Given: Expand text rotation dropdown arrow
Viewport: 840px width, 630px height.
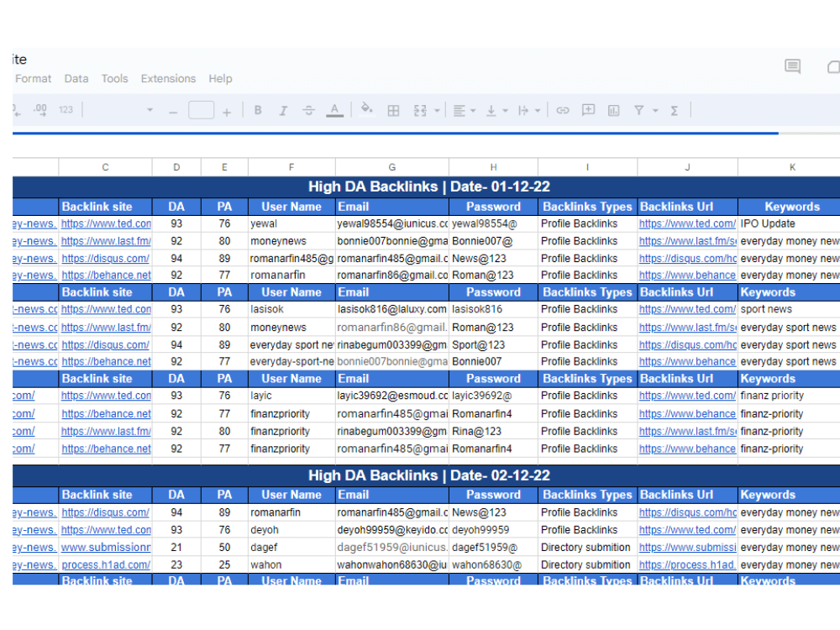Looking at the screenshot, I should click(x=538, y=111).
